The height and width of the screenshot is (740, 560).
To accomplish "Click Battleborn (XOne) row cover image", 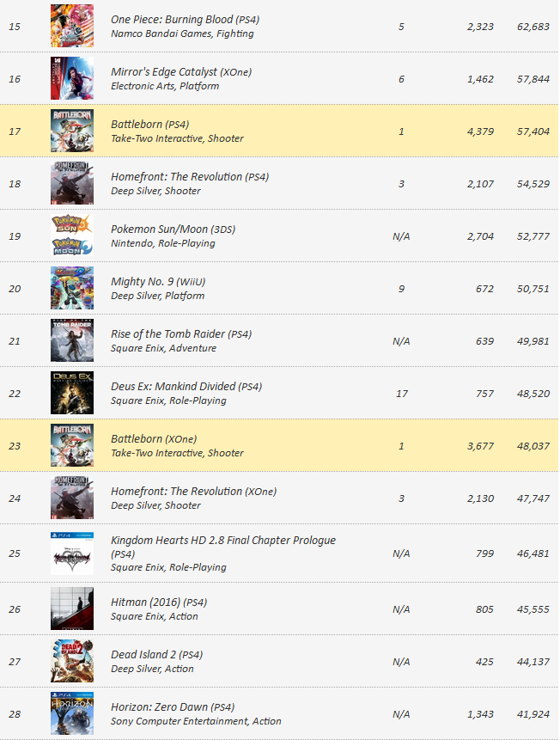I will [x=72, y=444].
